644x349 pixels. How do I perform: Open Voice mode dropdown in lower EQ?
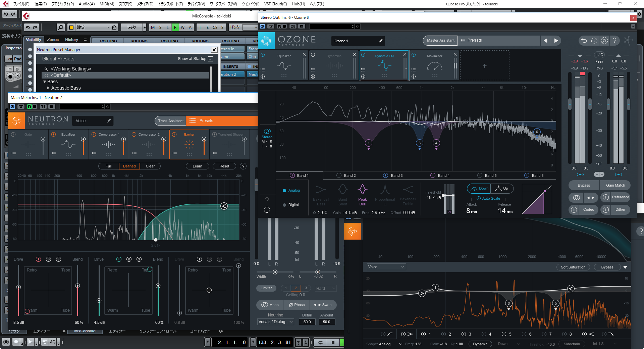386,267
